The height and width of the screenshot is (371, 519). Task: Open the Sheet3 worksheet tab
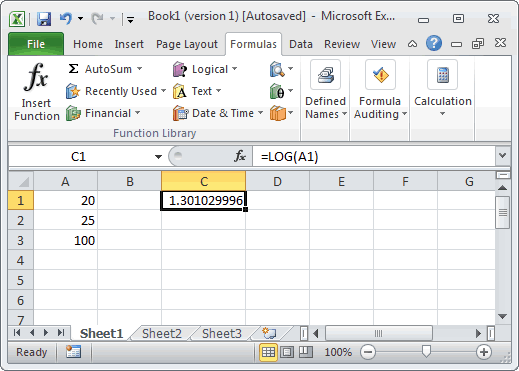pyautogui.click(x=222, y=333)
